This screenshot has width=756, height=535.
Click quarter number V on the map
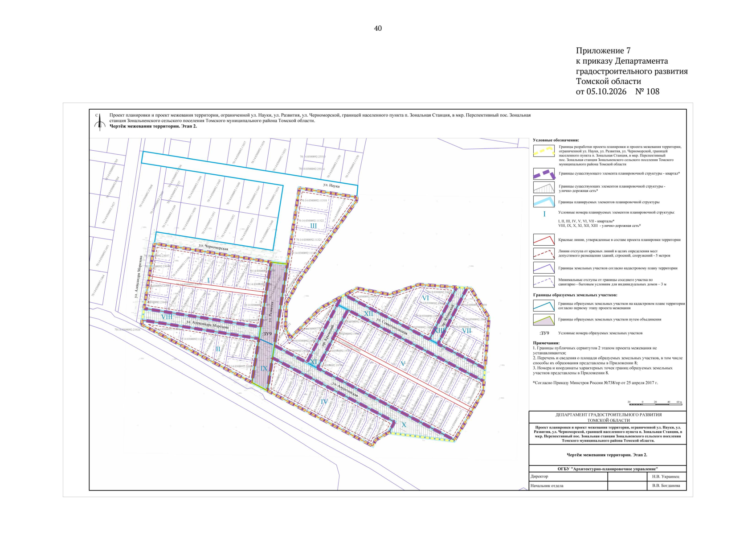click(403, 364)
